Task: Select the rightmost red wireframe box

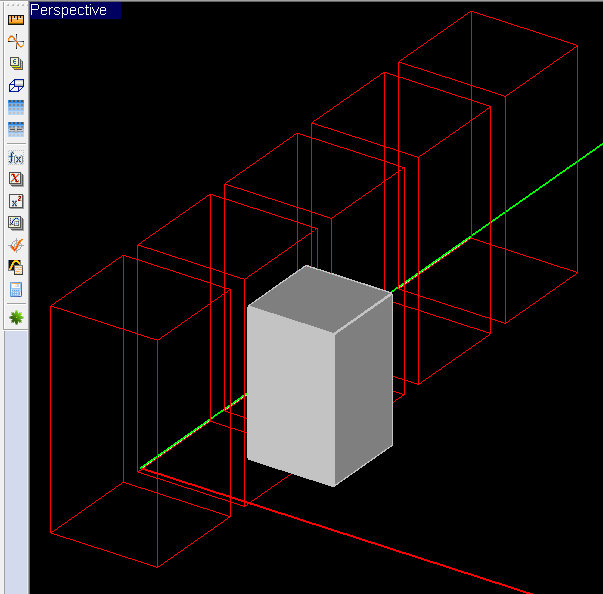Action: 577,150
